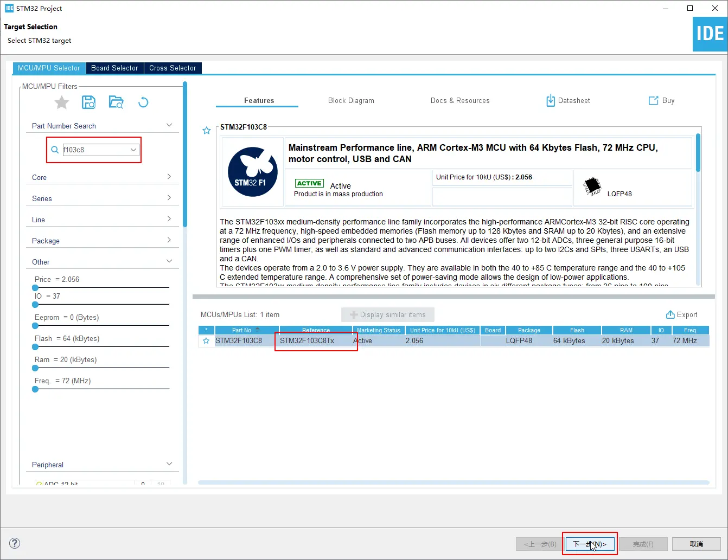
Task: Click the Display similar items button
Action: pos(388,314)
